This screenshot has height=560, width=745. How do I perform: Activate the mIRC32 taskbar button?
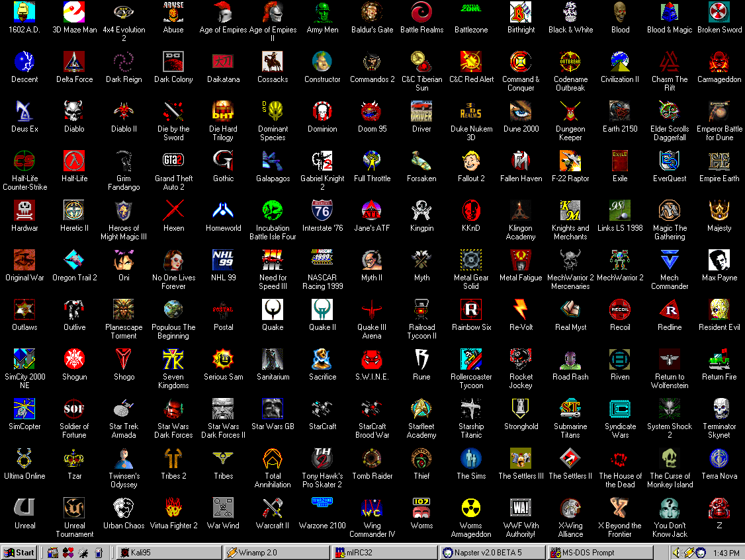[385, 553]
